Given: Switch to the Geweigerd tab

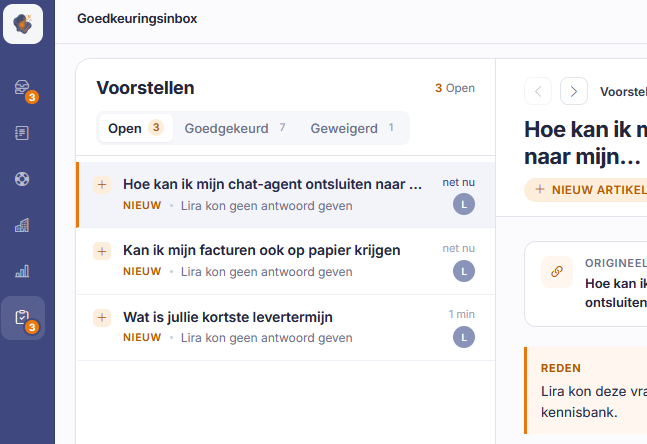Looking at the screenshot, I should pos(352,128).
